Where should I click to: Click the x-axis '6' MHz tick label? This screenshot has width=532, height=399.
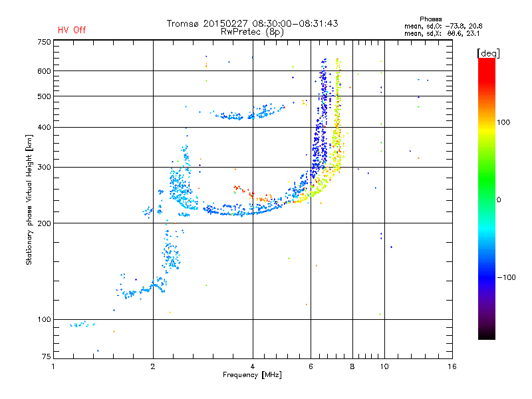[x=311, y=366]
